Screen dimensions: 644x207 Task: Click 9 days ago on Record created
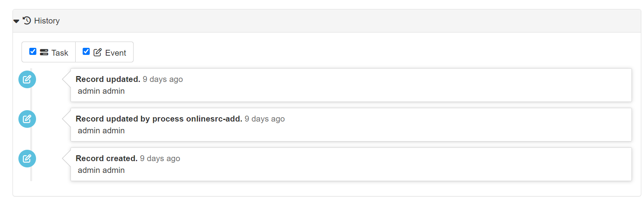coord(160,158)
